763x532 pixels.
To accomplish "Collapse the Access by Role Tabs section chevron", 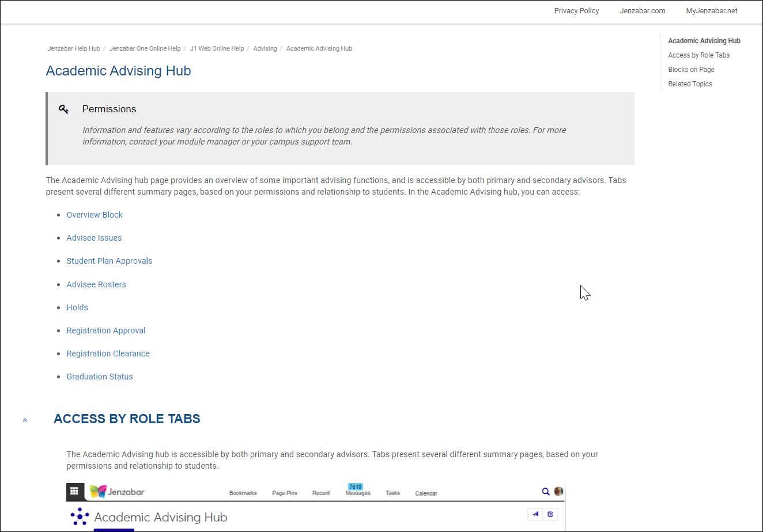I will click(x=25, y=420).
